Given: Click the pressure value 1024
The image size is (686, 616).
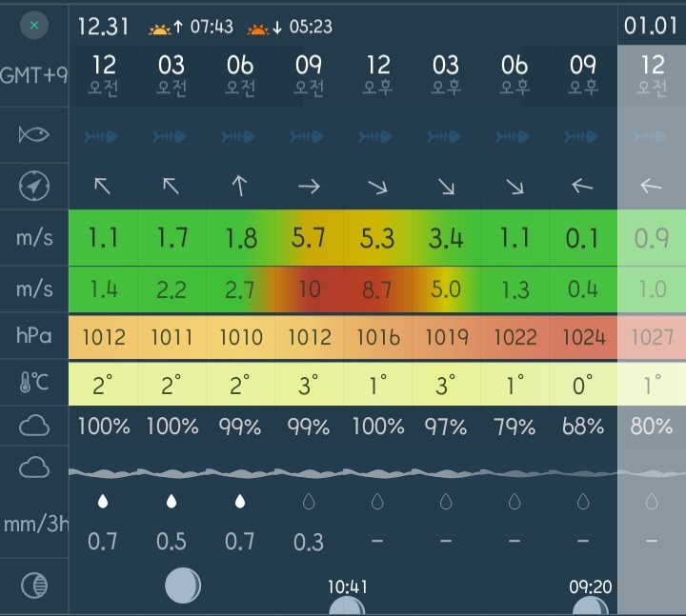Looking at the screenshot, I should coord(584,337).
